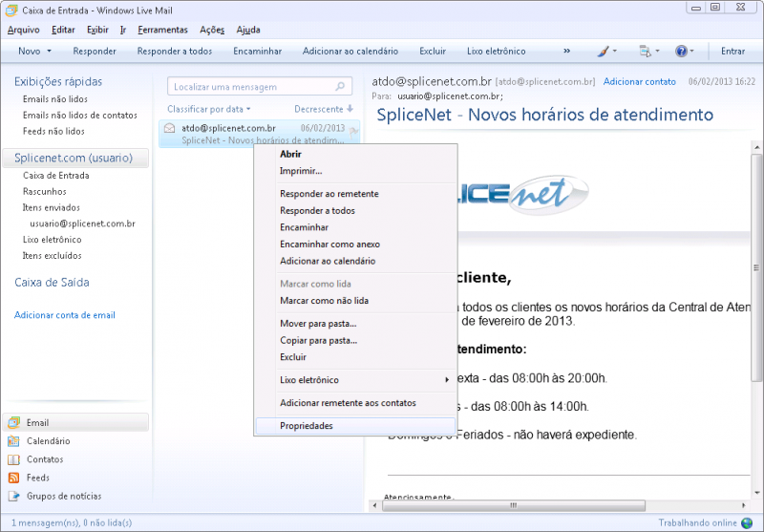This screenshot has height=532, width=764.
Task: Click Encaminhar in the toolbar
Action: [257, 52]
